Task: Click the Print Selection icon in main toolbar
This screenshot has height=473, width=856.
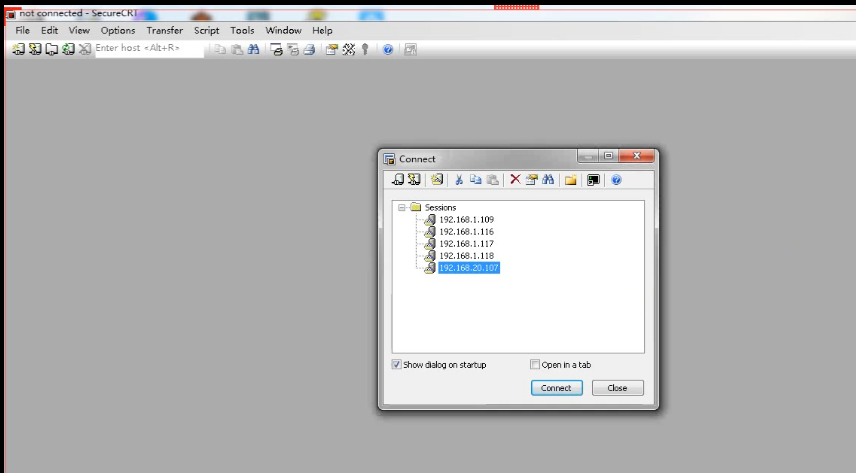Action: pos(293,50)
